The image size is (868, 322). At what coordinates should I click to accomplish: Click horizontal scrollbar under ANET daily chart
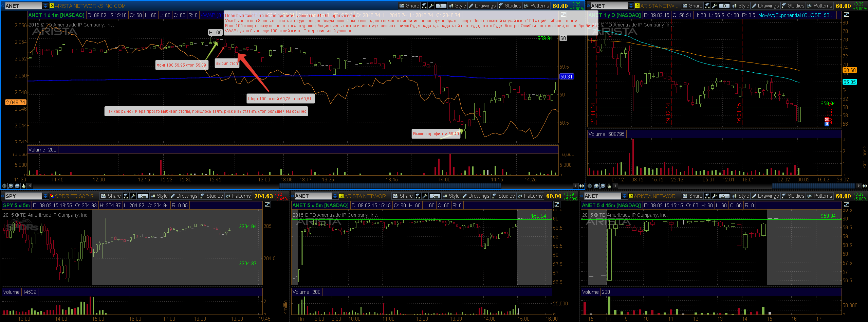point(814,186)
